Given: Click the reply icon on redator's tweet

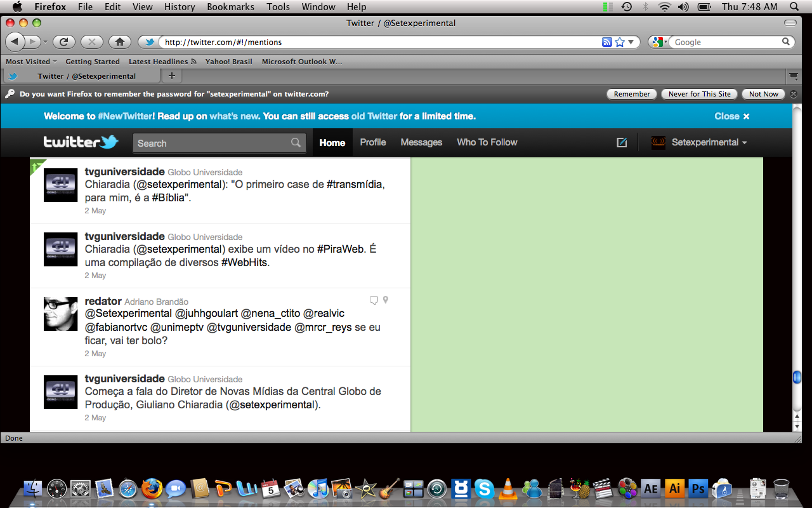Looking at the screenshot, I should coord(374,300).
